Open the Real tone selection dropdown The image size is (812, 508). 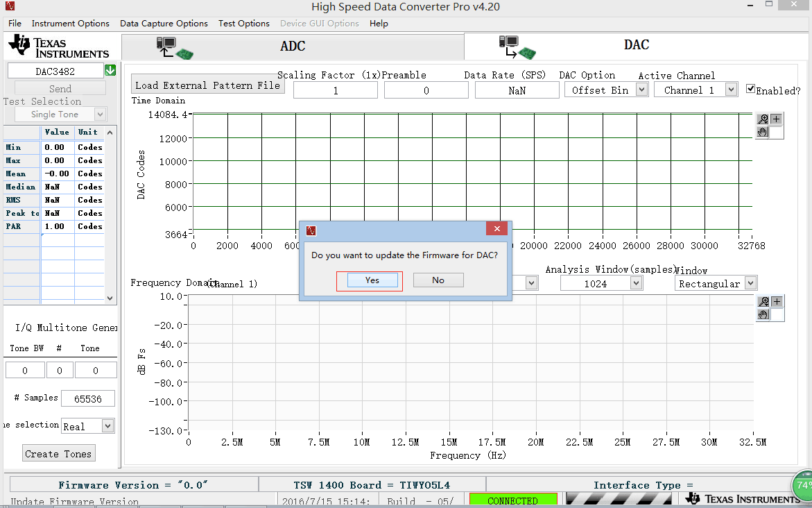(107, 426)
